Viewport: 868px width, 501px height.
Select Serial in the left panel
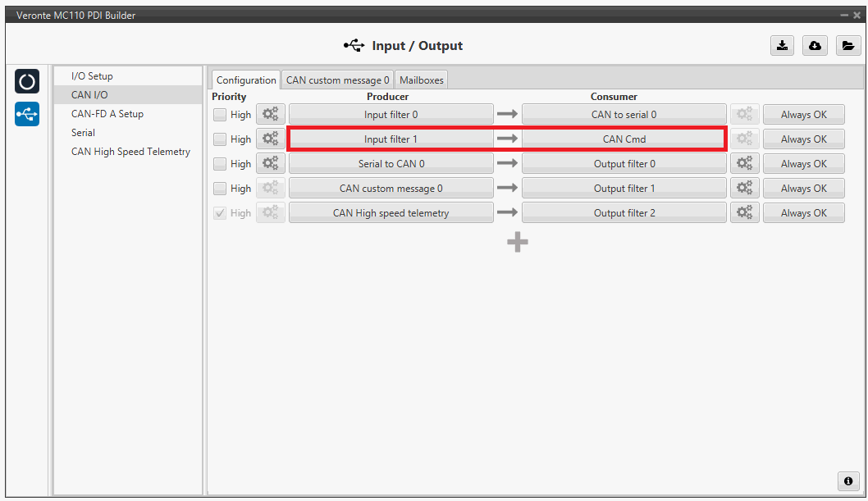83,133
